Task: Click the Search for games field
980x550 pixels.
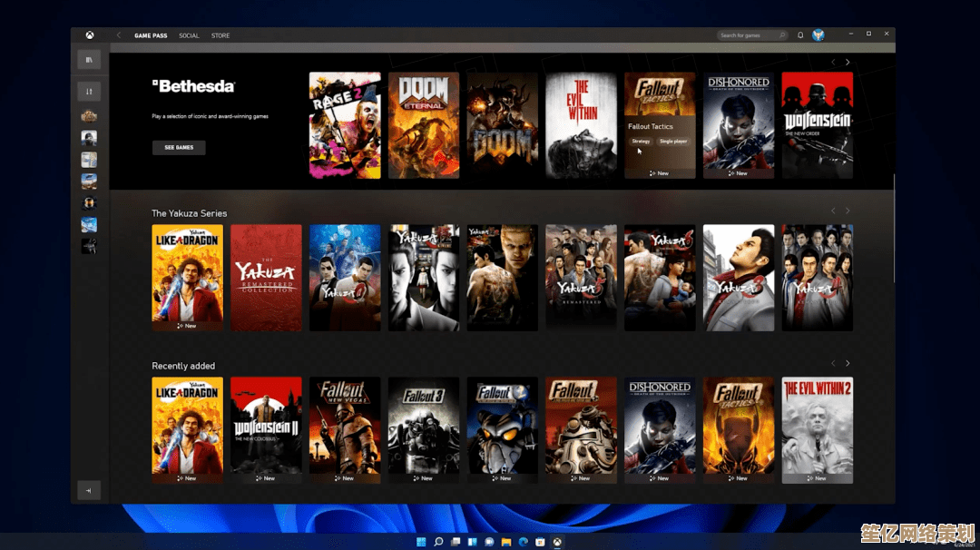Action: (x=748, y=35)
